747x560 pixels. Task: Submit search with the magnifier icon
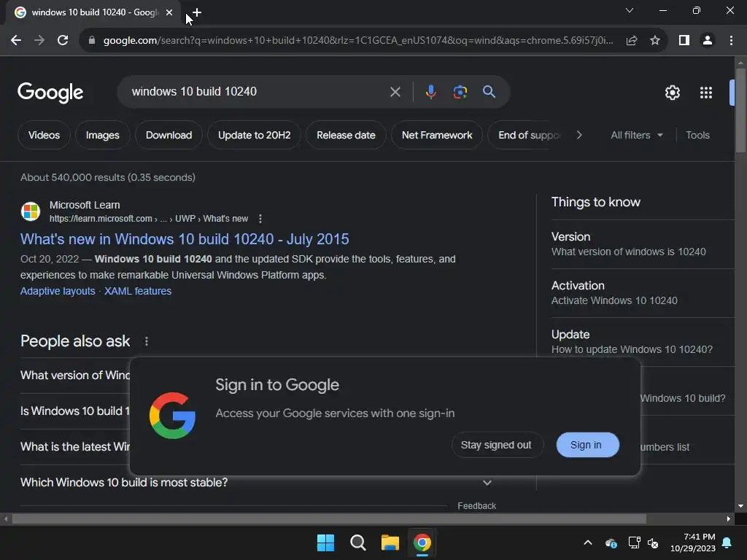(x=489, y=91)
